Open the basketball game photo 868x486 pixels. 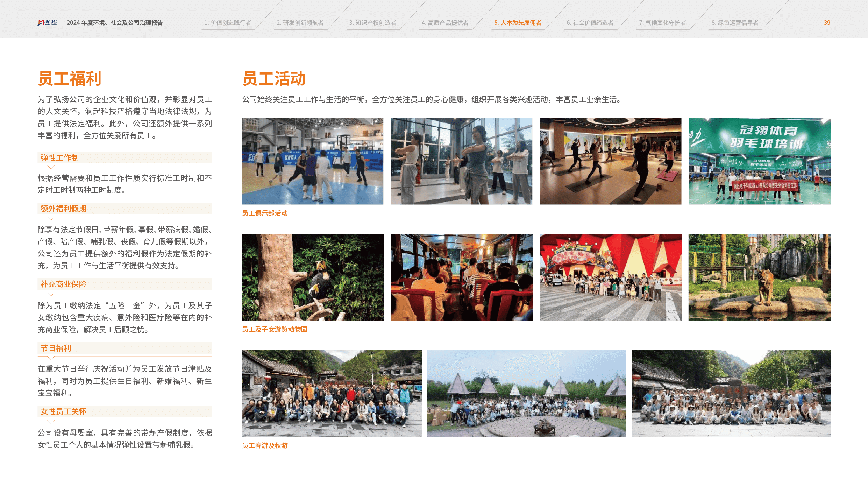(312, 161)
